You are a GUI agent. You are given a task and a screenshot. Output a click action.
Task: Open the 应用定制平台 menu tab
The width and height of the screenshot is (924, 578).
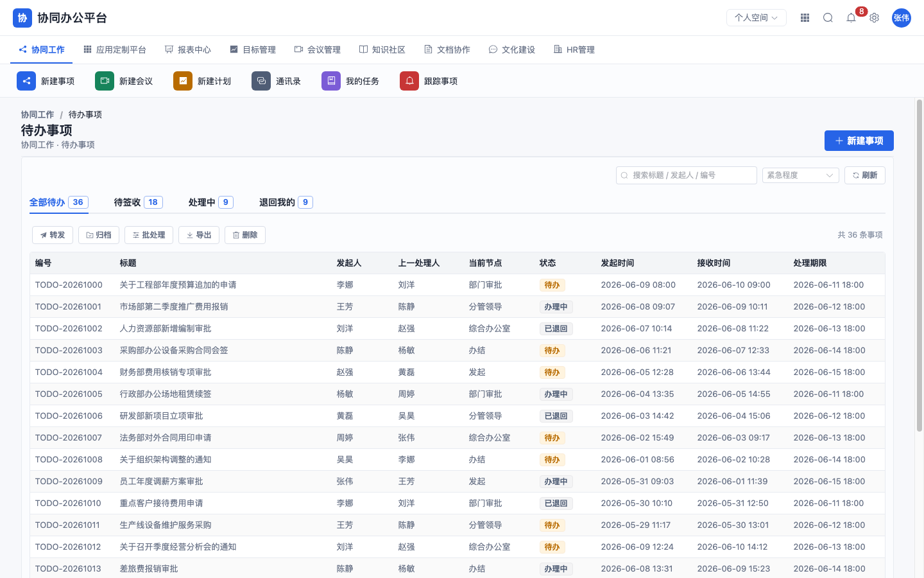(x=115, y=49)
